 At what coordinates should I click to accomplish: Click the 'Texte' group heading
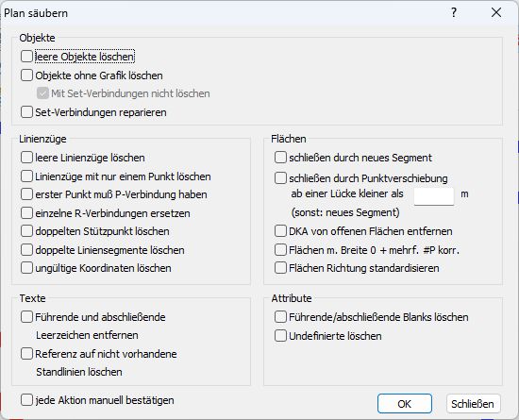32,298
